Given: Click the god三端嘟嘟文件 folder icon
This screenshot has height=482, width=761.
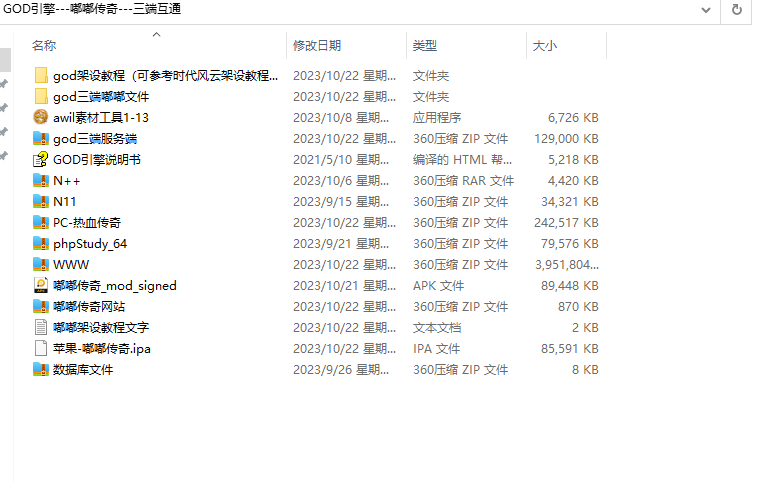Looking at the screenshot, I should click(41, 96).
